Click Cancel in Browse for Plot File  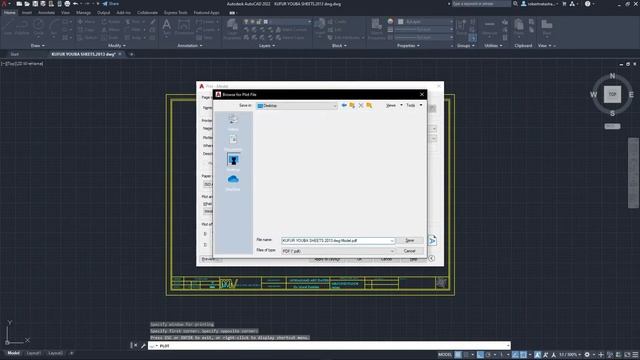pos(410,251)
